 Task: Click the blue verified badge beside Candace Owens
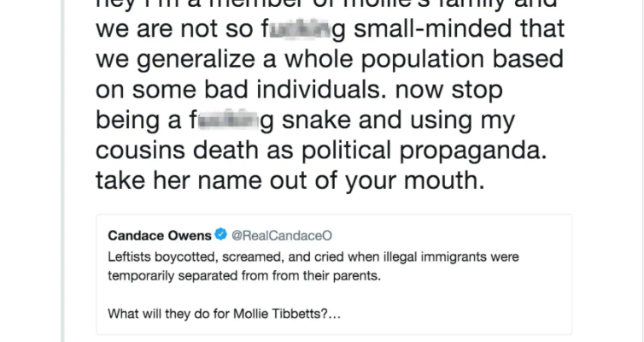point(221,234)
